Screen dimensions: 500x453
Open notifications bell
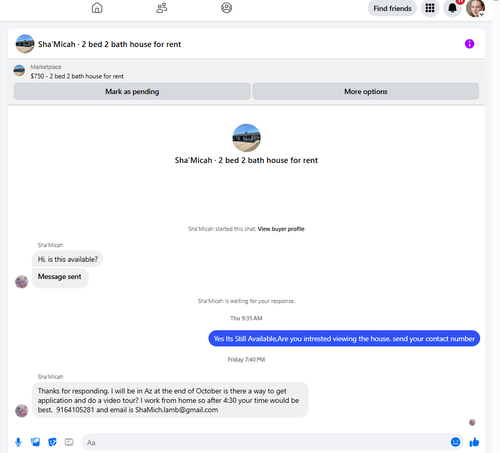point(452,8)
